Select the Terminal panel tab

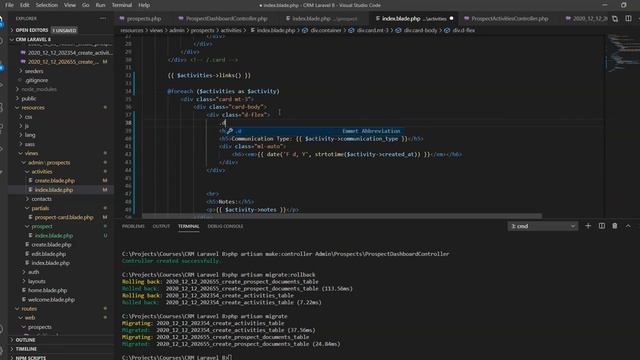pyautogui.click(x=189, y=226)
